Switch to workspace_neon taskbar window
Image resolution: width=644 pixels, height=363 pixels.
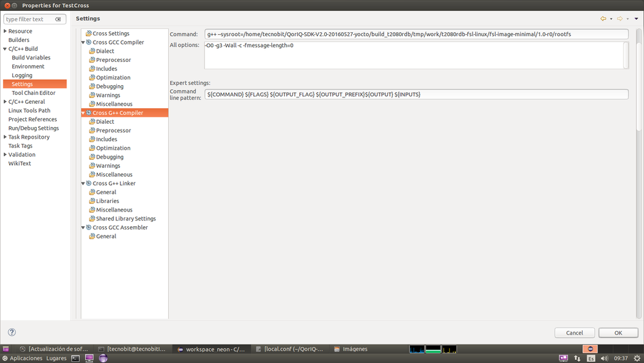pos(211,349)
